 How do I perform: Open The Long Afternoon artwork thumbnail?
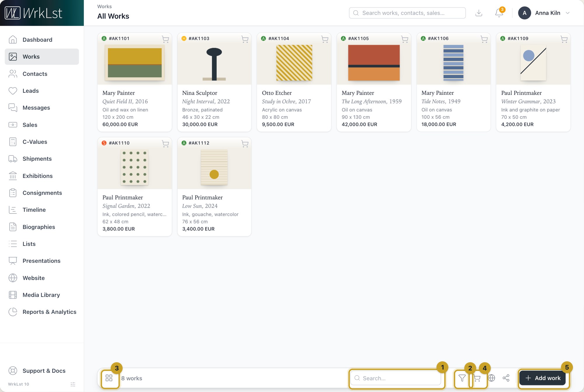[374, 63]
